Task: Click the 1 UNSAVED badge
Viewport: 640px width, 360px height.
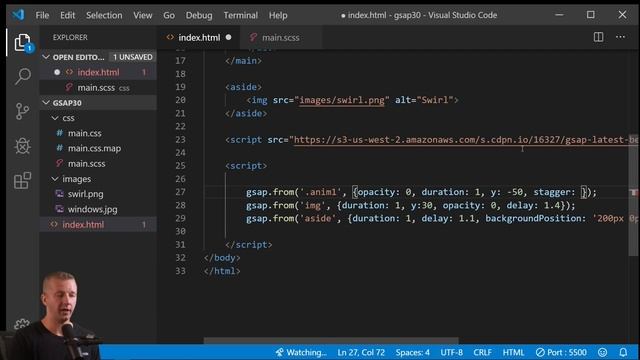Action: 132,57
